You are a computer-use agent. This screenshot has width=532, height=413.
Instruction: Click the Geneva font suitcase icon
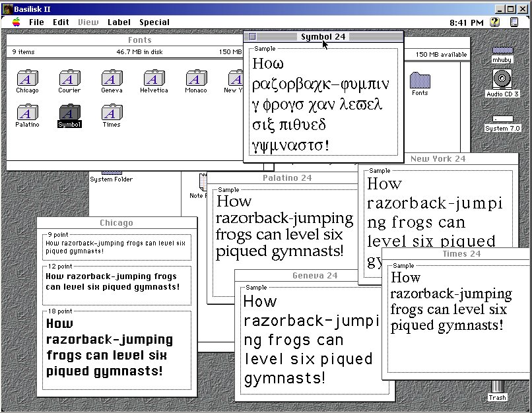tap(112, 79)
